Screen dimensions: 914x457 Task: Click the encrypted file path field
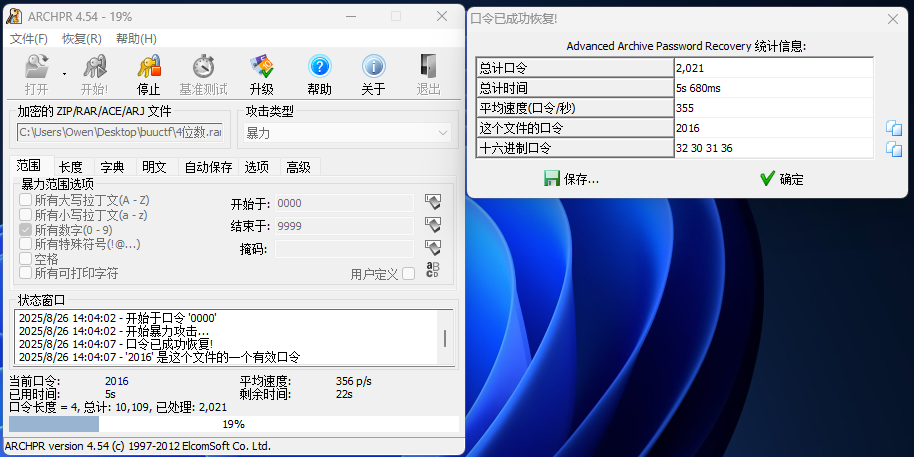(x=120, y=133)
